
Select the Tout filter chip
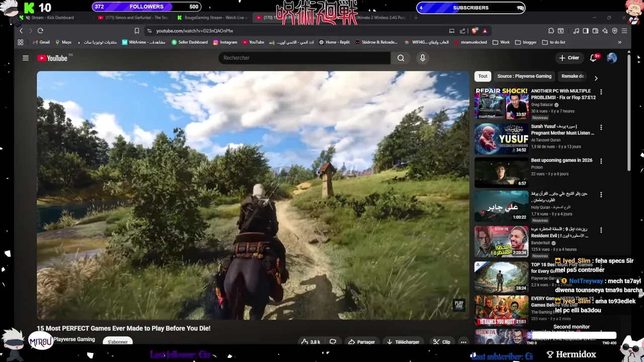click(x=482, y=76)
